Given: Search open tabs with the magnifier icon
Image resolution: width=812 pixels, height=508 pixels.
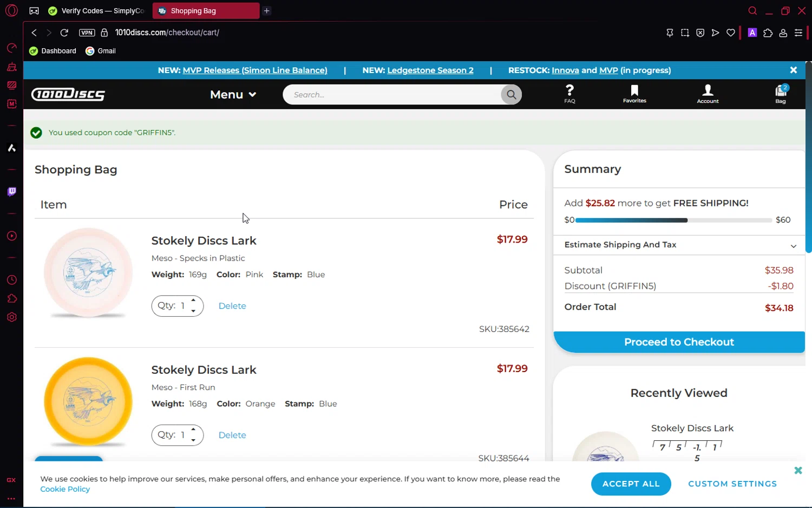Looking at the screenshot, I should coord(752,10).
